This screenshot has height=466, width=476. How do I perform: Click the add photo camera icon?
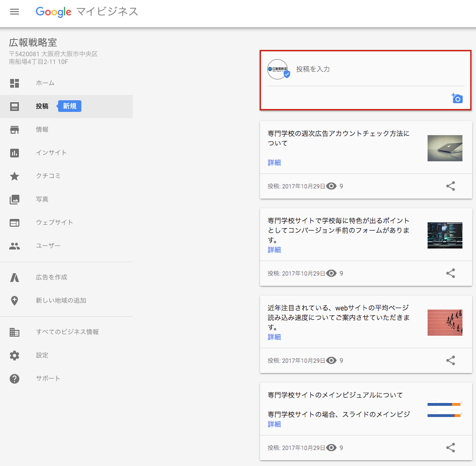point(457,98)
